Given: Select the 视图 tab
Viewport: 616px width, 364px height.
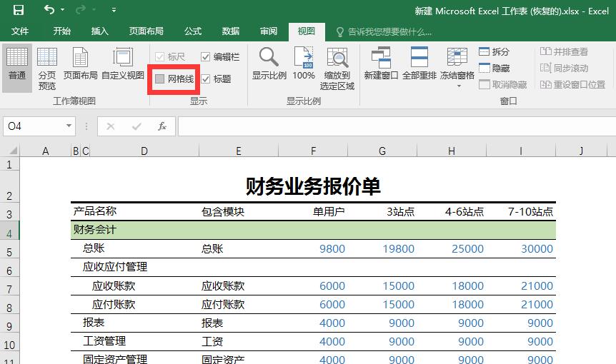Looking at the screenshot, I should [307, 31].
